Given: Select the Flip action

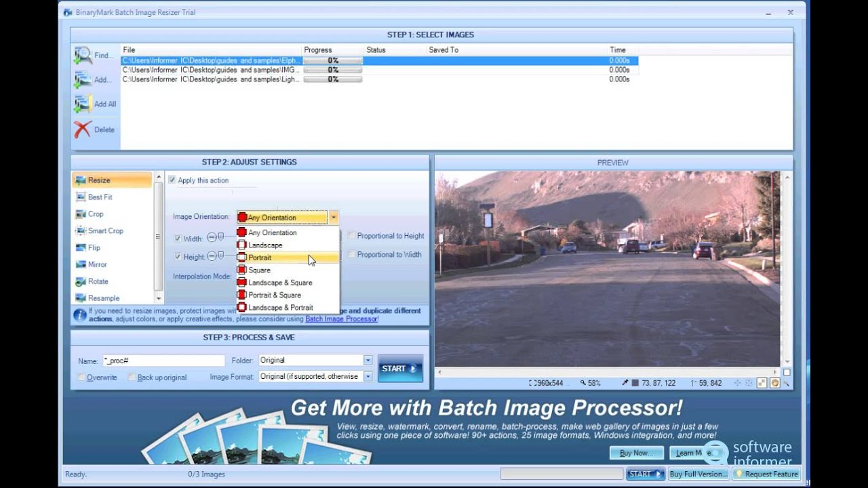Looking at the screenshot, I should (112, 248).
